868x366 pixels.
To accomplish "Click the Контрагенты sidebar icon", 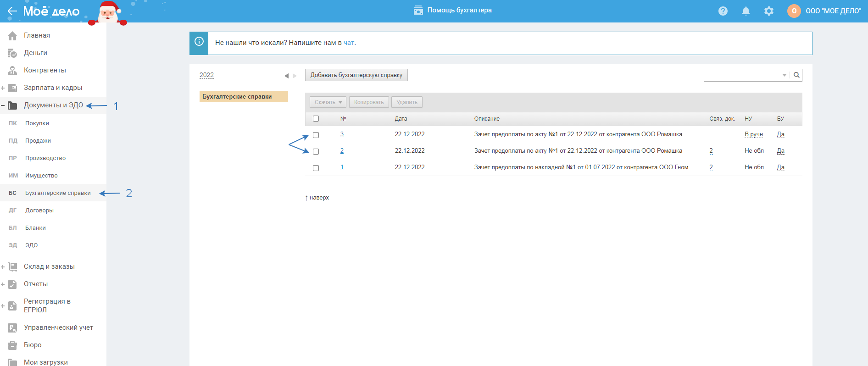I will [x=12, y=71].
